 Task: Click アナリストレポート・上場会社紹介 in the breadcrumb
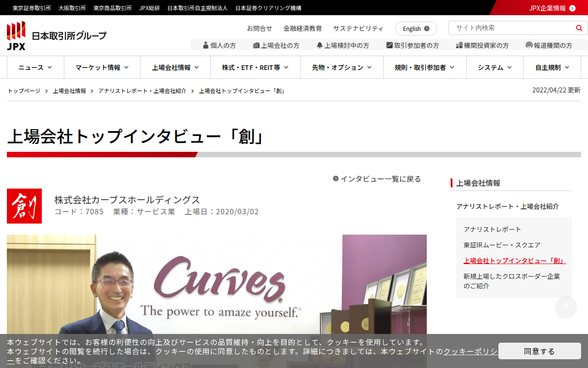pos(142,91)
